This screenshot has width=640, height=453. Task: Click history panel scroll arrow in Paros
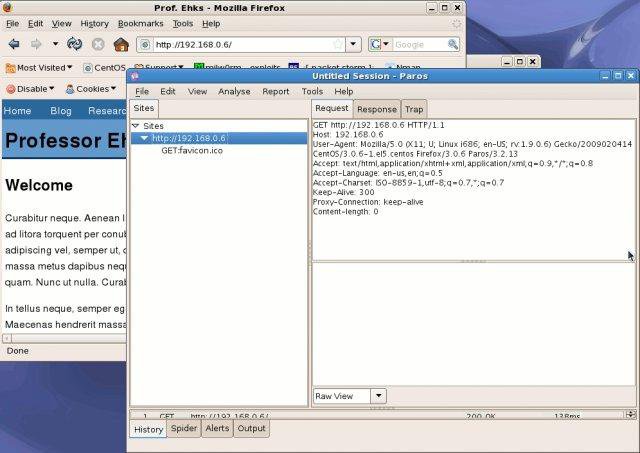click(631, 415)
